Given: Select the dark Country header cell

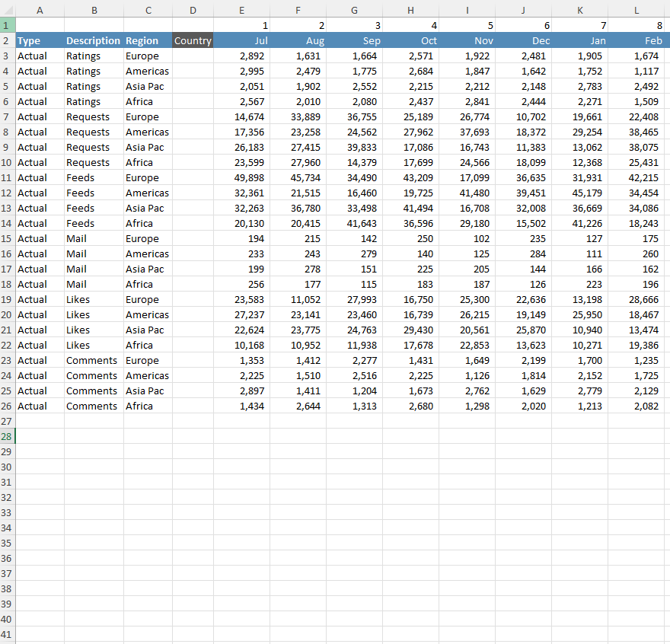Looking at the screenshot, I should click(x=193, y=40).
